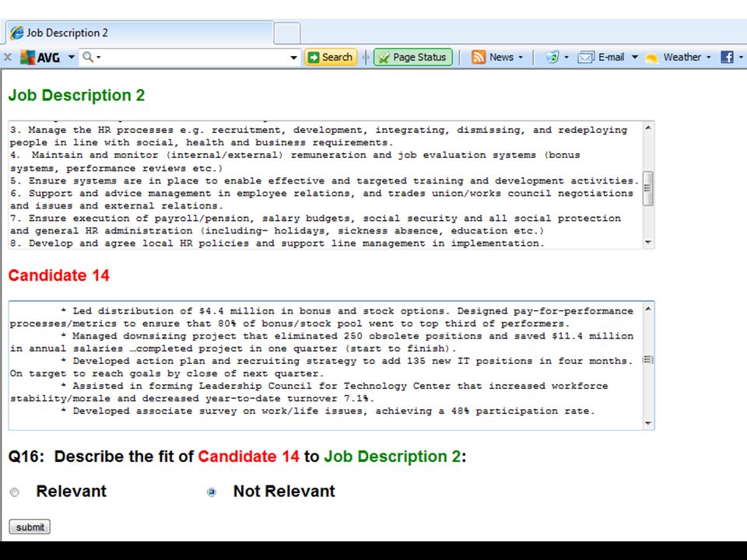
Task: Expand the search box history dropdown
Action: (x=294, y=58)
